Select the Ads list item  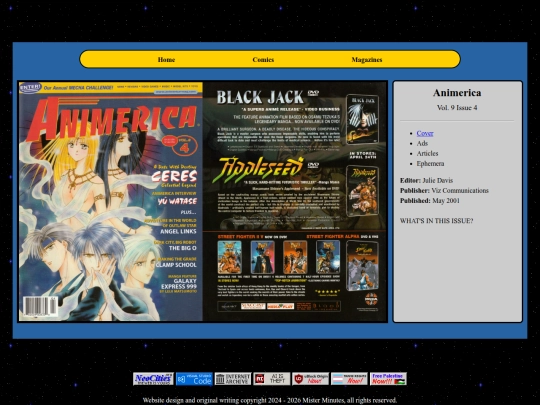(422, 143)
